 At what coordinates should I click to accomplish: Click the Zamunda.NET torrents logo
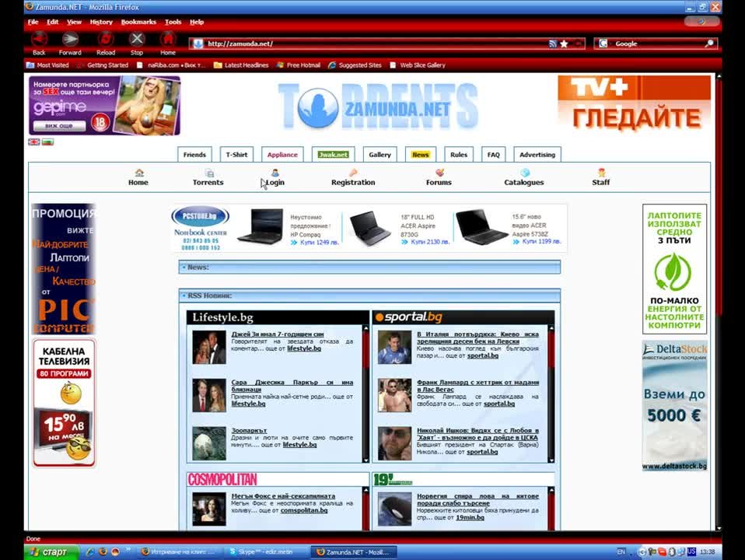pyautogui.click(x=379, y=107)
